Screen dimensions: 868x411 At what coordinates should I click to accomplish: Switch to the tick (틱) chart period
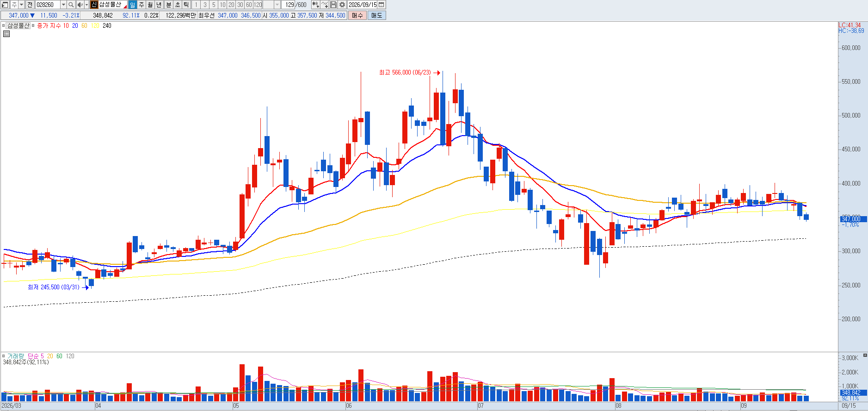click(186, 5)
